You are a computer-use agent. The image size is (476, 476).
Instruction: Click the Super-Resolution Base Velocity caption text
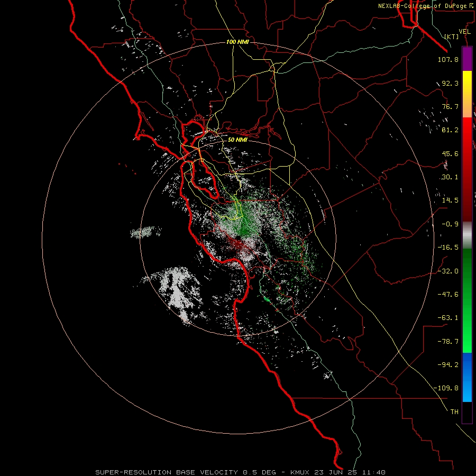pos(241,472)
